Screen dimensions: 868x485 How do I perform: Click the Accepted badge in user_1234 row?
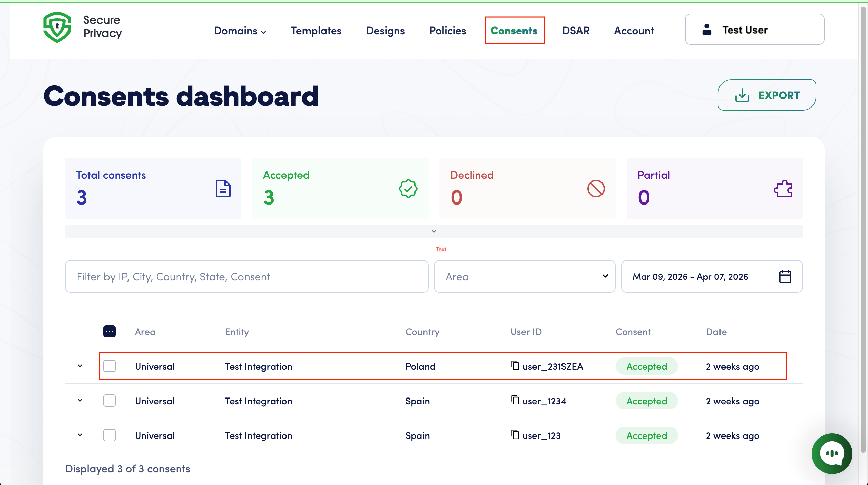tap(647, 401)
